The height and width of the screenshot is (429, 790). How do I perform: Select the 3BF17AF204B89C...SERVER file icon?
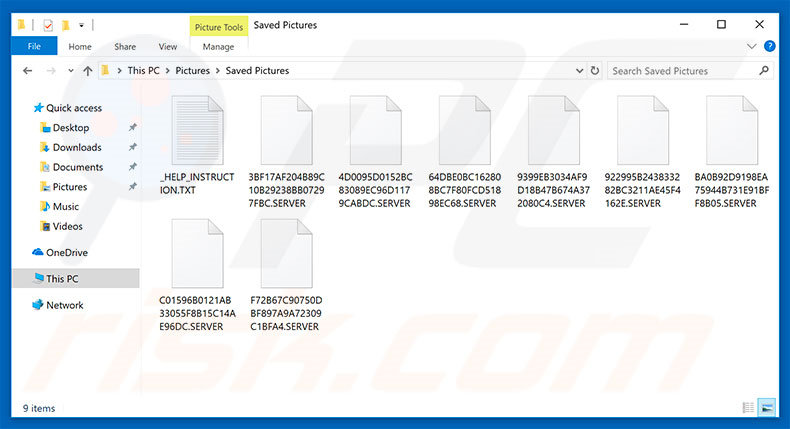(x=286, y=131)
